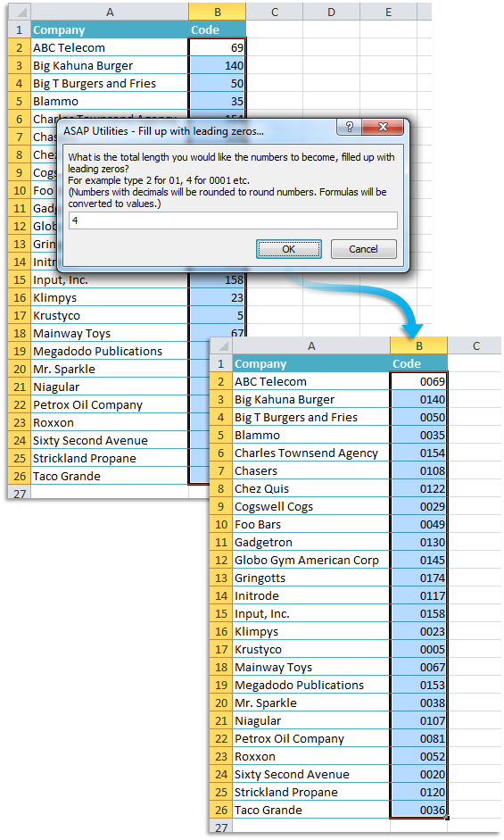504x840 pixels.
Task: Select column C header in bottom sheet
Action: [x=475, y=346]
